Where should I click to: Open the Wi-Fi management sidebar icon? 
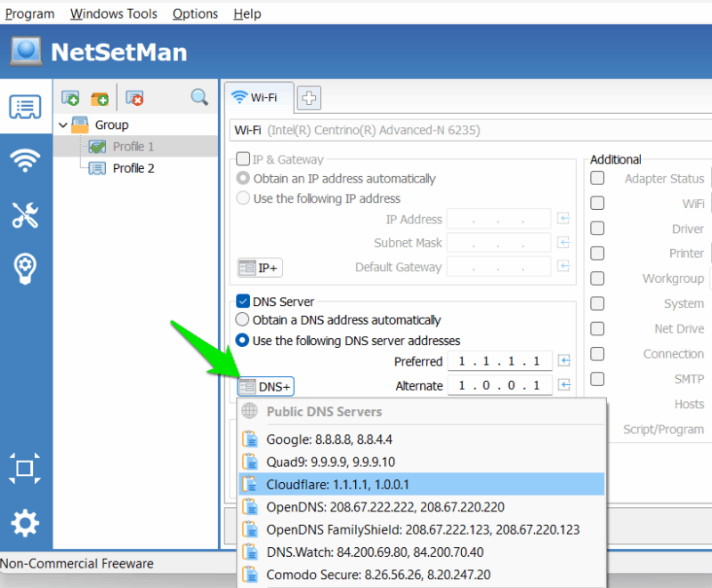(25, 161)
